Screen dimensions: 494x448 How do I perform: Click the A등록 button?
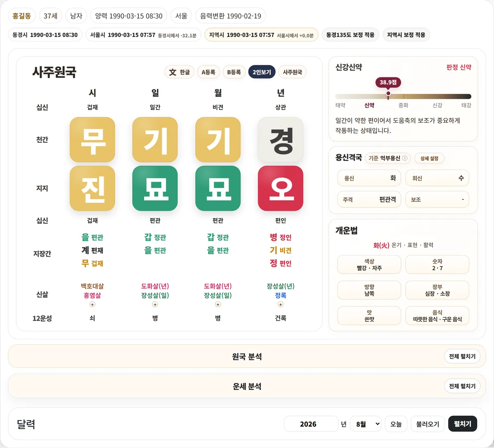[208, 72]
